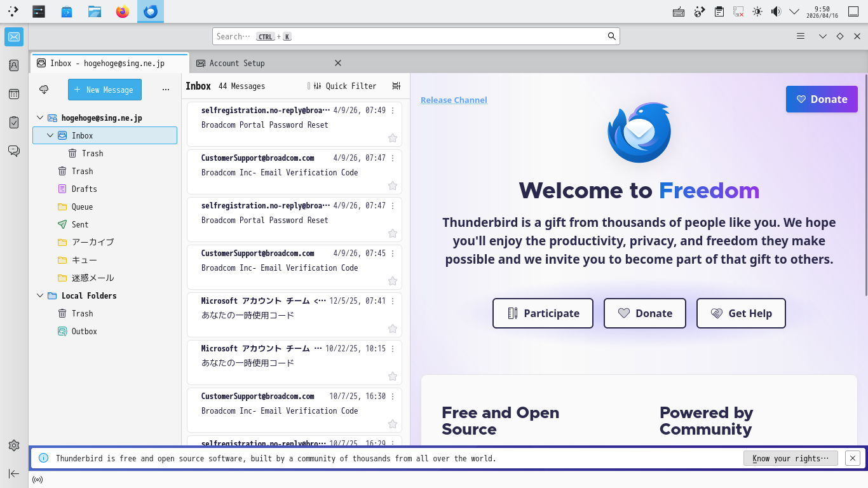Dismiss the free software notification bar

point(853,457)
